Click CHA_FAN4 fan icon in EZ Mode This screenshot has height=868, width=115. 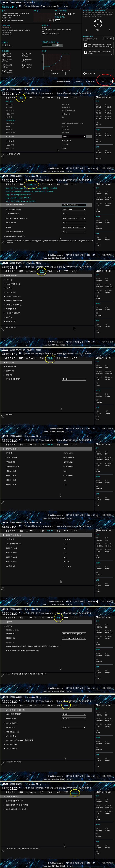coord(24,66)
